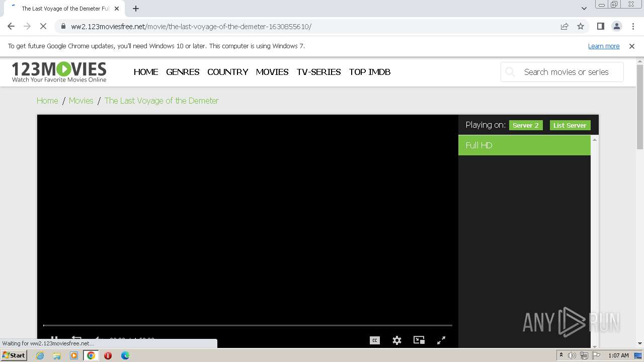Open the Learn more link

[x=604, y=46]
